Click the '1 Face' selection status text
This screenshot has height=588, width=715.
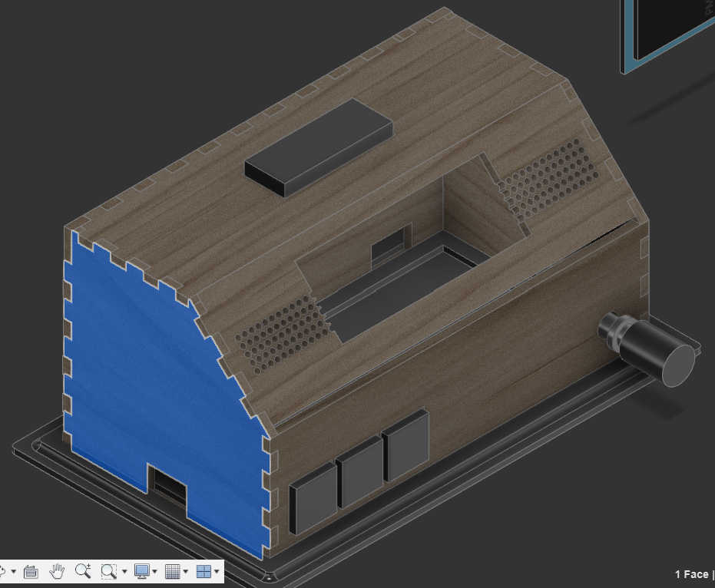pyautogui.click(x=691, y=574)
